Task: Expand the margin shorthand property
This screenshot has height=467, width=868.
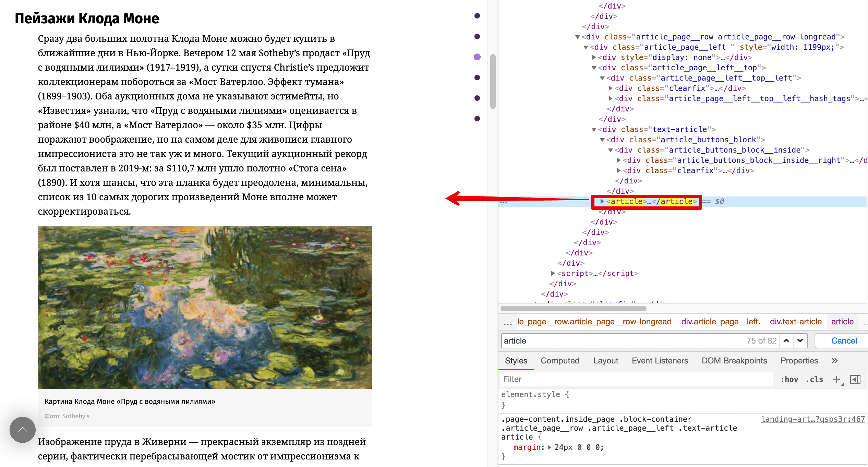Action: pyautogui.click(x=550, y=447)
